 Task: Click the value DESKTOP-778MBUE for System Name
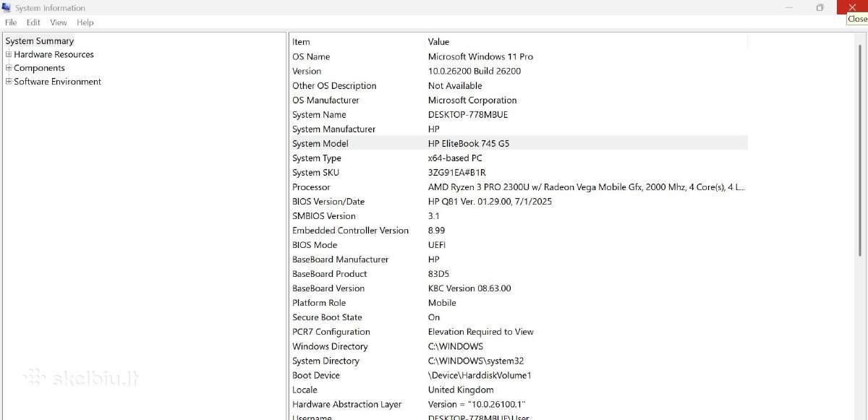(x=468, y=114)
